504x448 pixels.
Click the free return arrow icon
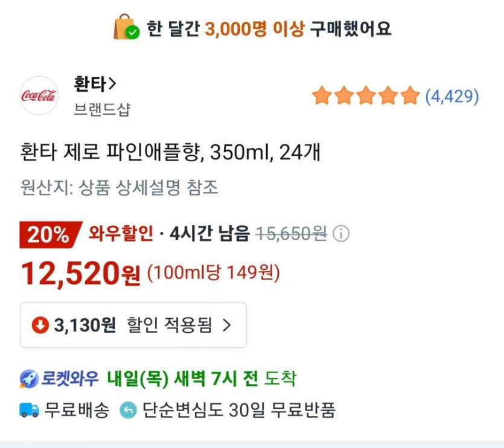tap(129, 411)
